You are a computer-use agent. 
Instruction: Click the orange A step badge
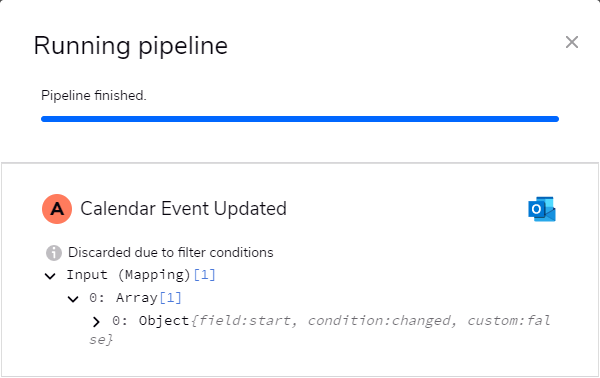tap(57, 209)
